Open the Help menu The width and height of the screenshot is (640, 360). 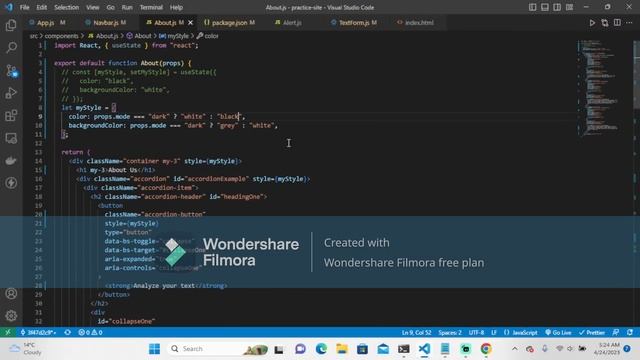(176, 7)
